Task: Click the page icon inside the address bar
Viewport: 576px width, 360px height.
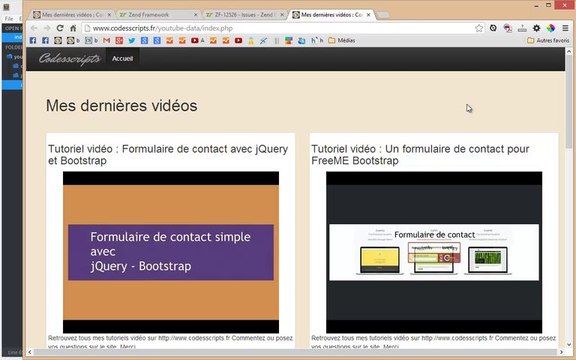Action: 87,28
